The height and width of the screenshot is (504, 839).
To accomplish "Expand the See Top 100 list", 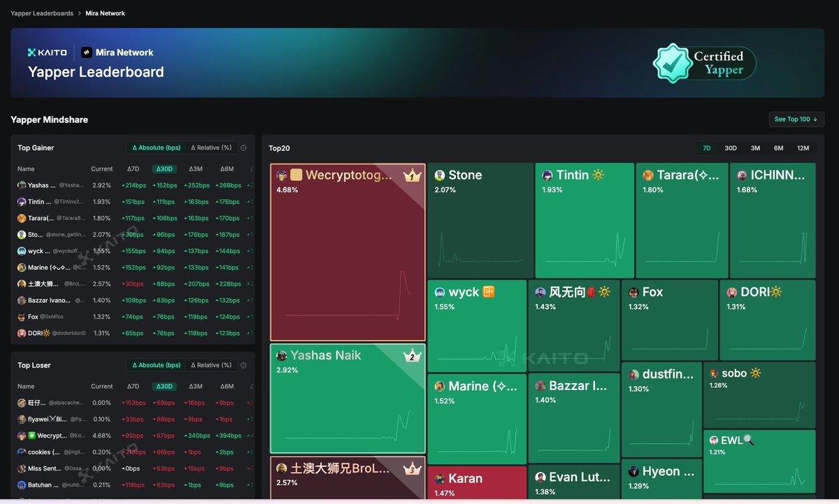I will click(x=796, y=120).
